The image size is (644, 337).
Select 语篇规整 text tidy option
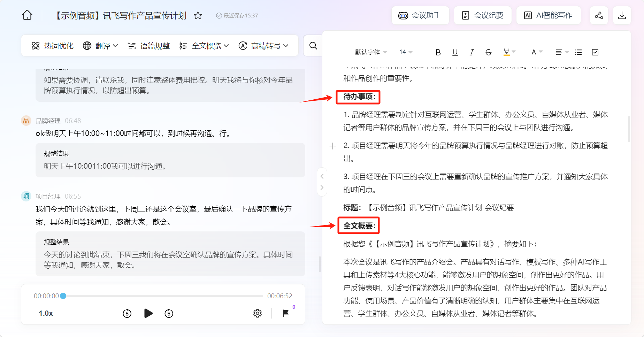[149, 46]
